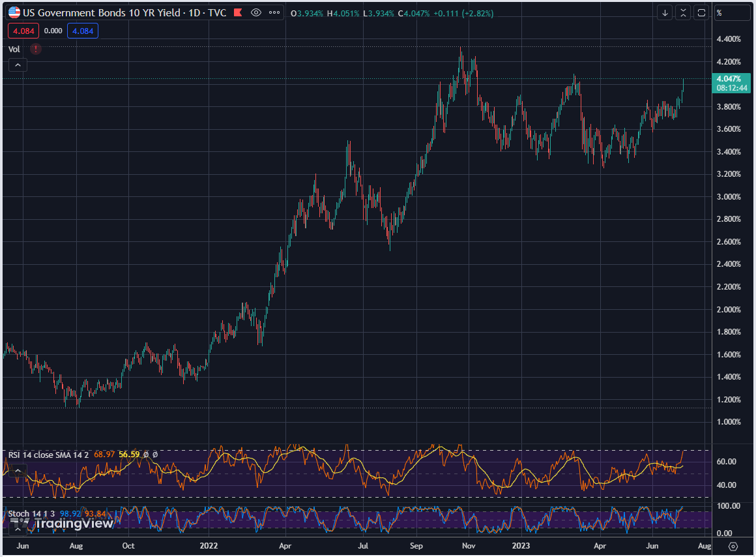This screenshot has height=557, width=756.
Task: Click the 4.400% price axis label
Action: (729, 39)
